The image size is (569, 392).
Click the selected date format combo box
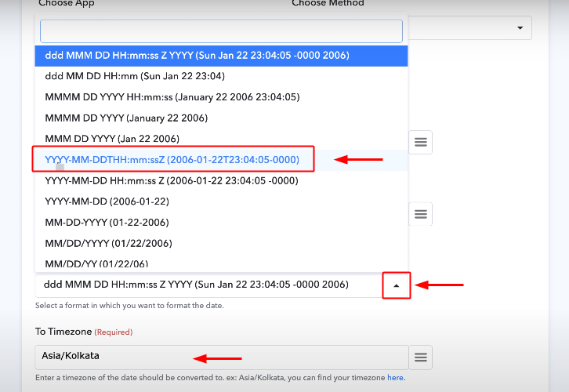[223, 285]
